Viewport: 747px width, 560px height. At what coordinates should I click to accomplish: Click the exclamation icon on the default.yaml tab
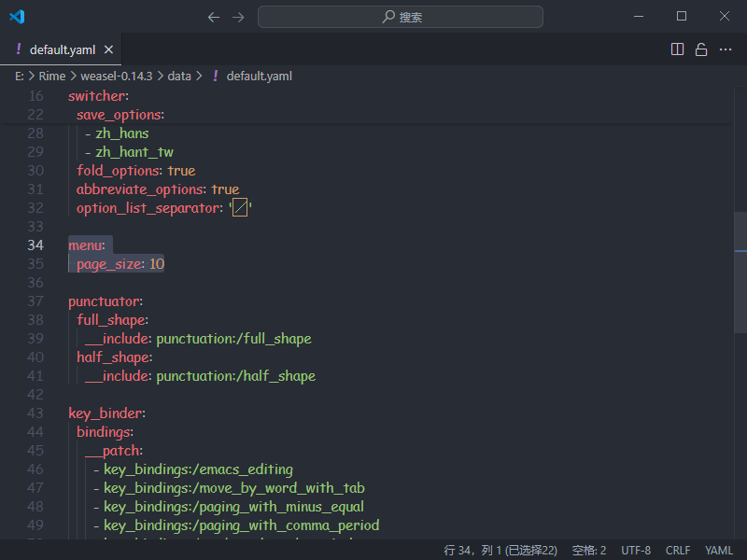click(x=18, y=49)
